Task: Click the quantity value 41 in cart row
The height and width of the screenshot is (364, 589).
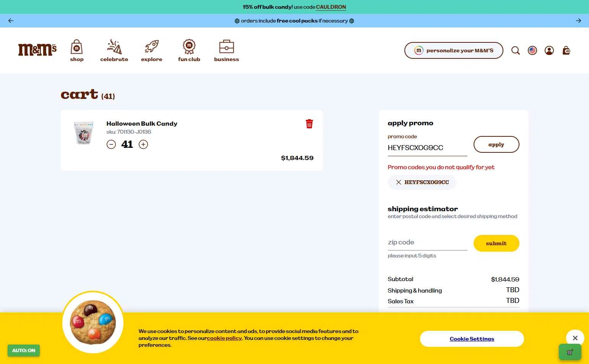Action: click(127, 144)
